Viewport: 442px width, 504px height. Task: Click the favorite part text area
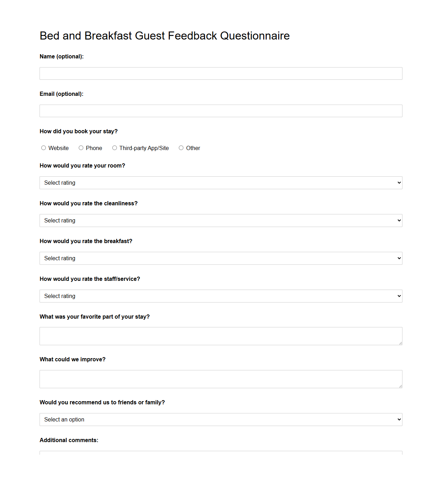point(220,336)
